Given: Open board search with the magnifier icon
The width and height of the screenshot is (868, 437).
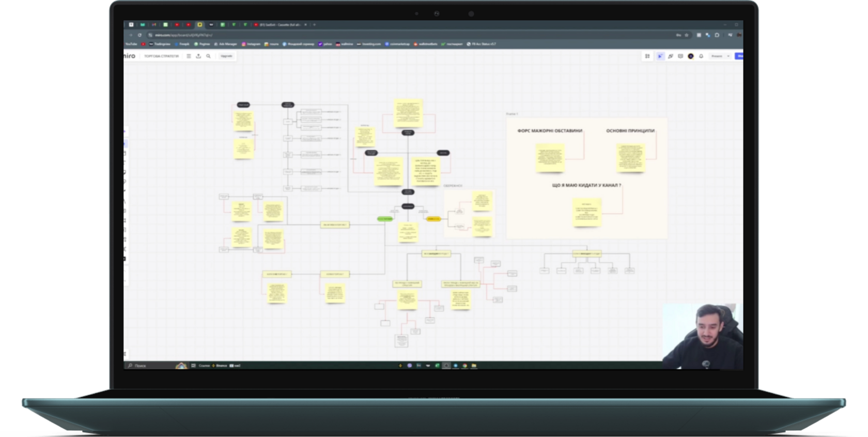Looking at the screenshot, I should pyautogui.click(x=208, y=56).
